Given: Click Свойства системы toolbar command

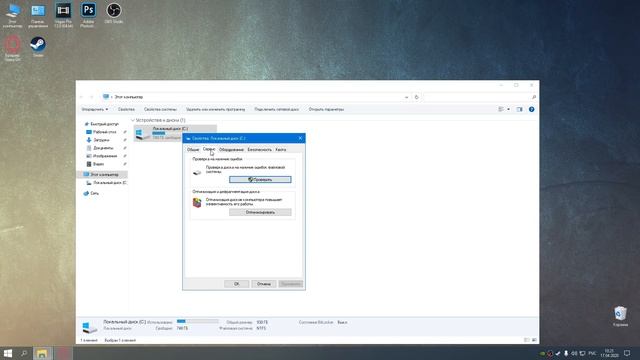Looking at the screenshot, I should click(x=160, y=109).
